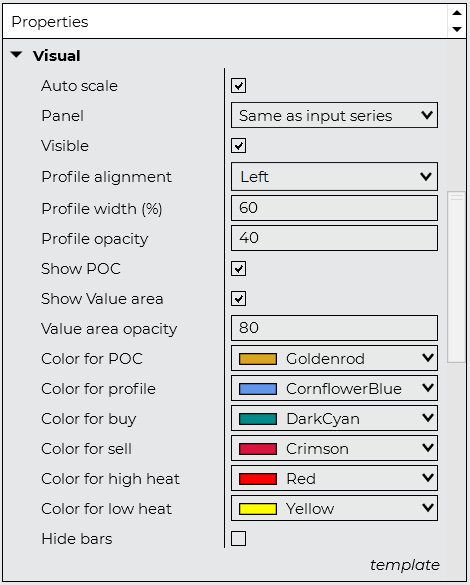Click the Profile alignment label
The height and width of the screenshot is (585, 470).
[107, 177]
